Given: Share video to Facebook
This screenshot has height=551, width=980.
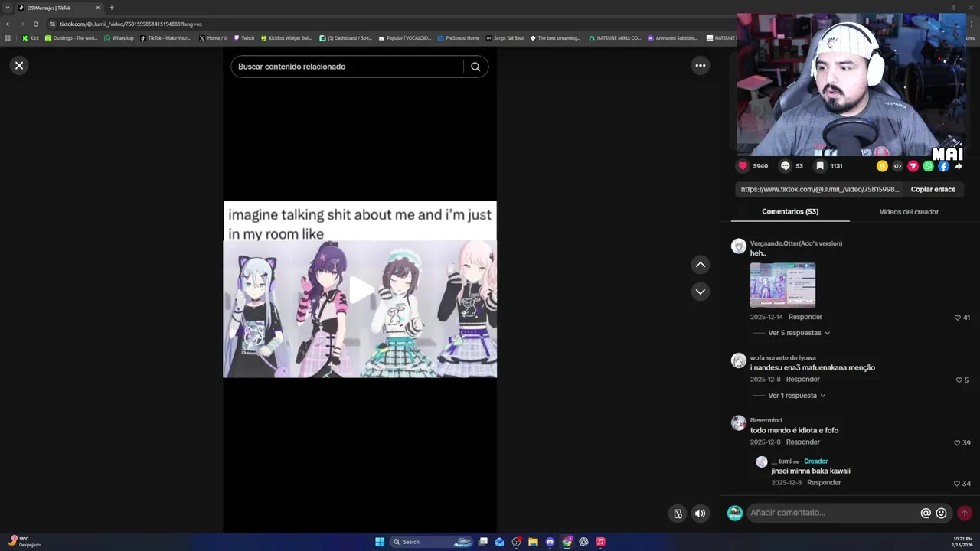Looking at the screenshot, I should click(x=943, y=166).
